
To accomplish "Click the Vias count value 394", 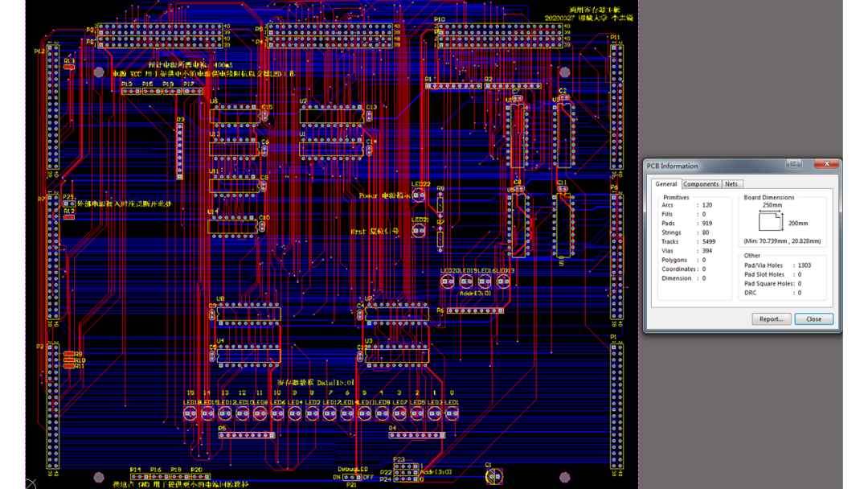I will coord(707,251).
